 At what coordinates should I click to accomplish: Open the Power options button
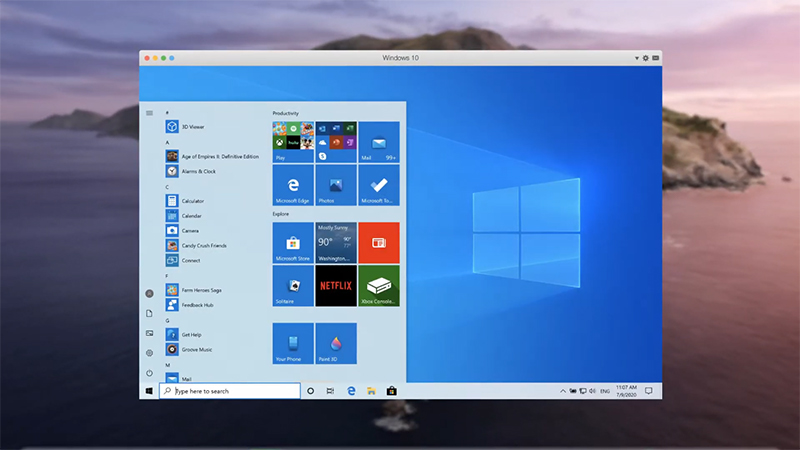tap(149, 373)
